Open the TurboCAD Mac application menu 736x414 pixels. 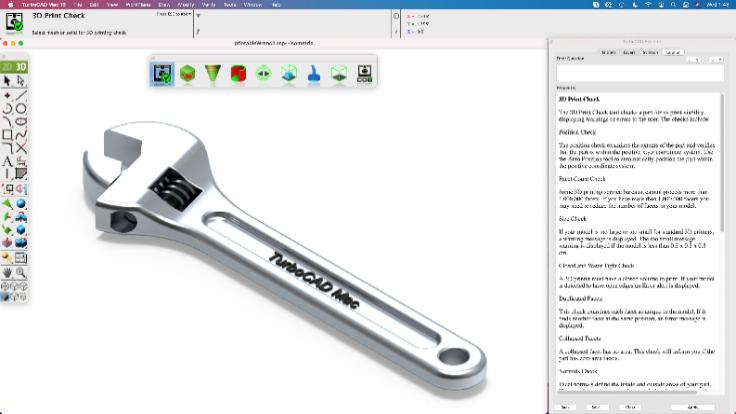pyautogui.click(x=44, y=5)
